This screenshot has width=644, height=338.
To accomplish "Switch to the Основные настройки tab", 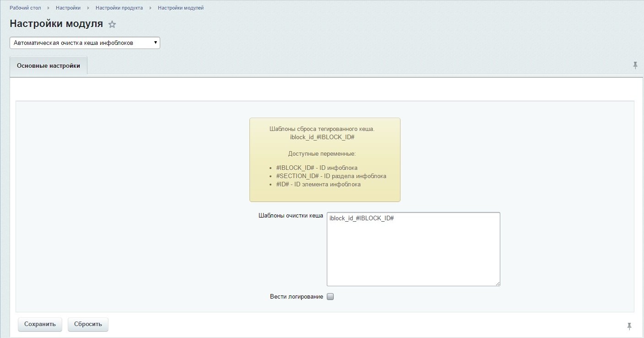I will coord(49,65).
